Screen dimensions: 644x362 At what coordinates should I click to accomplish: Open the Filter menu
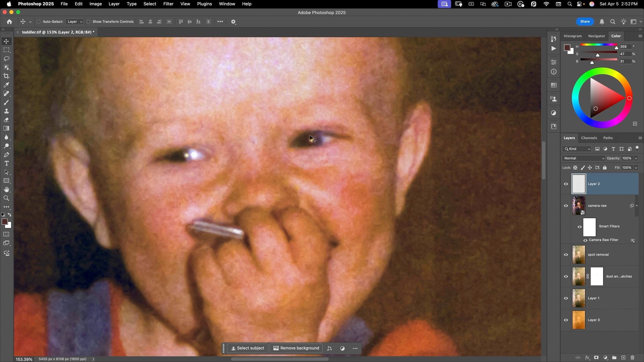pos(168,4)
